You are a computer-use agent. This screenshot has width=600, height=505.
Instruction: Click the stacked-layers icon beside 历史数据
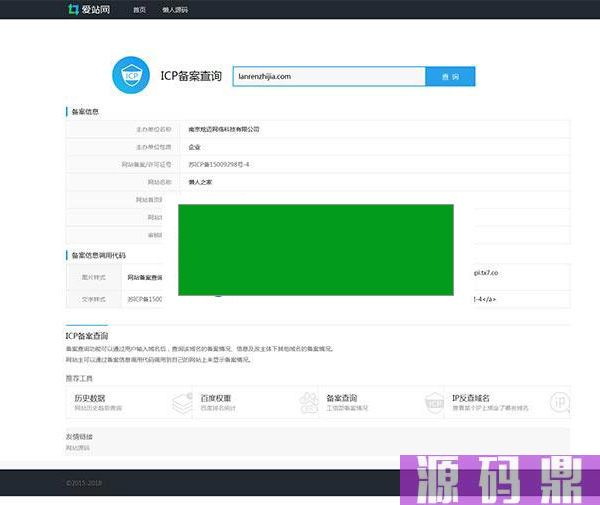click(182, 403)
